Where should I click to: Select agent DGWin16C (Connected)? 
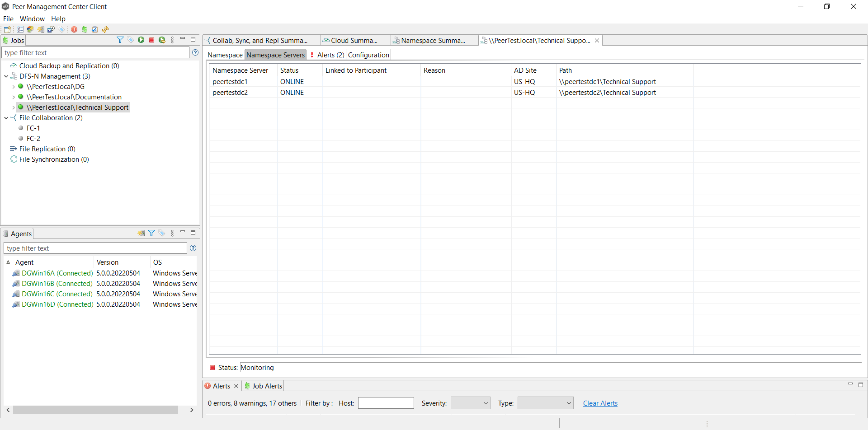pos(57,294)
